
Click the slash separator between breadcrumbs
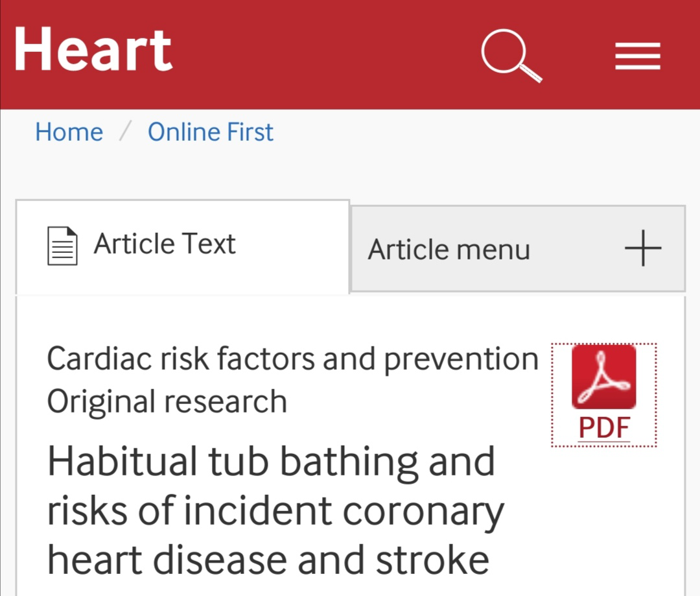(x=125, y=132)
